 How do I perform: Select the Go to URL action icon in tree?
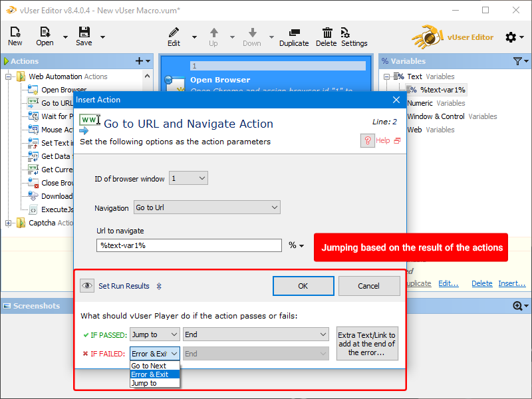pos(33,103)
